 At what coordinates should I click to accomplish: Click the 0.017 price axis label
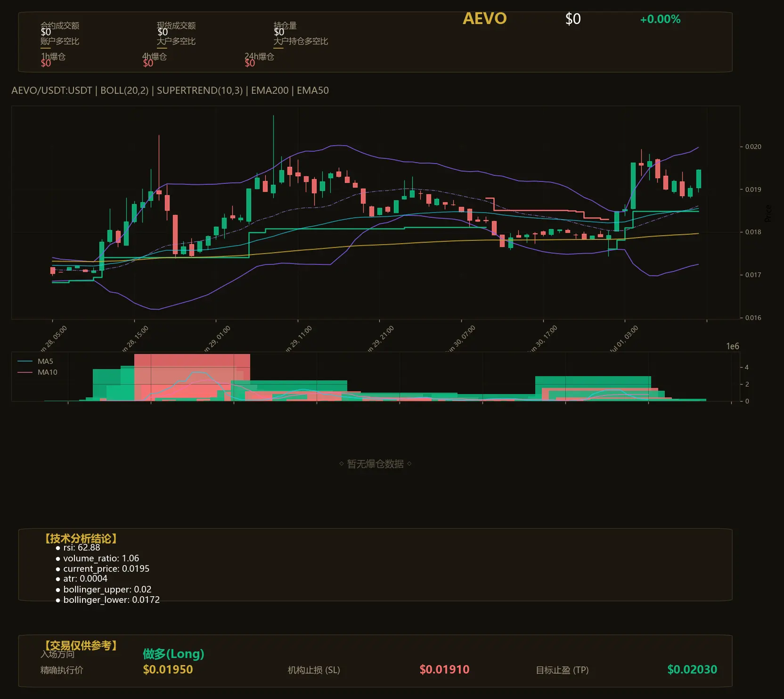point(753,275)
